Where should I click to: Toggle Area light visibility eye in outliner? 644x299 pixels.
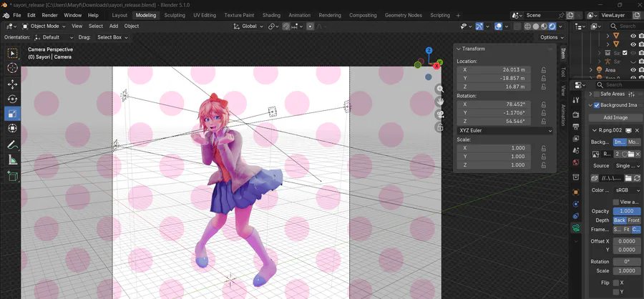click(x=633, y=70)
